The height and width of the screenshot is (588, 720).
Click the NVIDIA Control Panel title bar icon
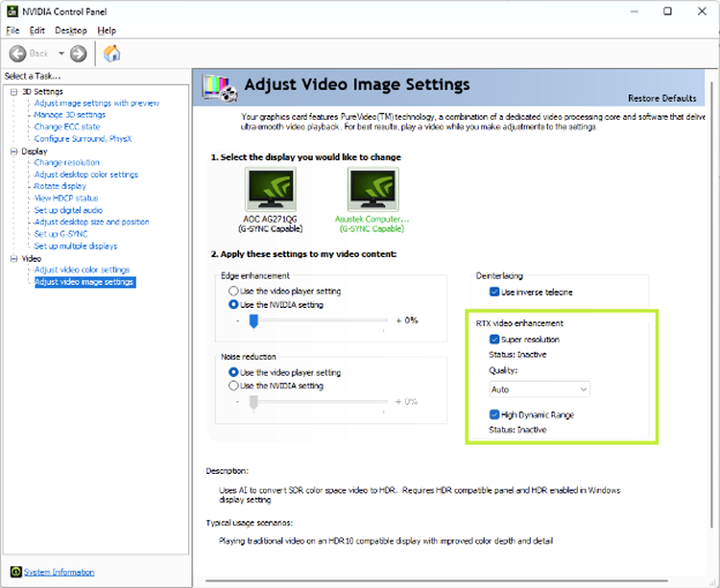click(12, 11)
